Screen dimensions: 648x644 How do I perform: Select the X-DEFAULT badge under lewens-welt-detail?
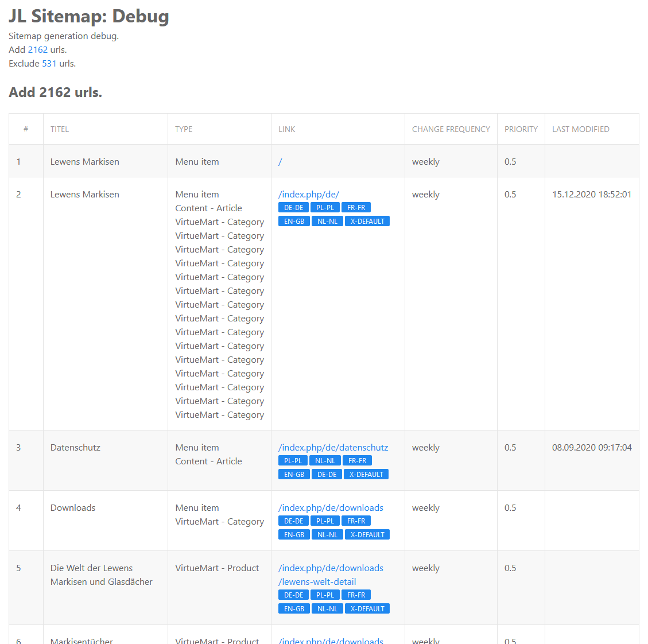point(367,609)
